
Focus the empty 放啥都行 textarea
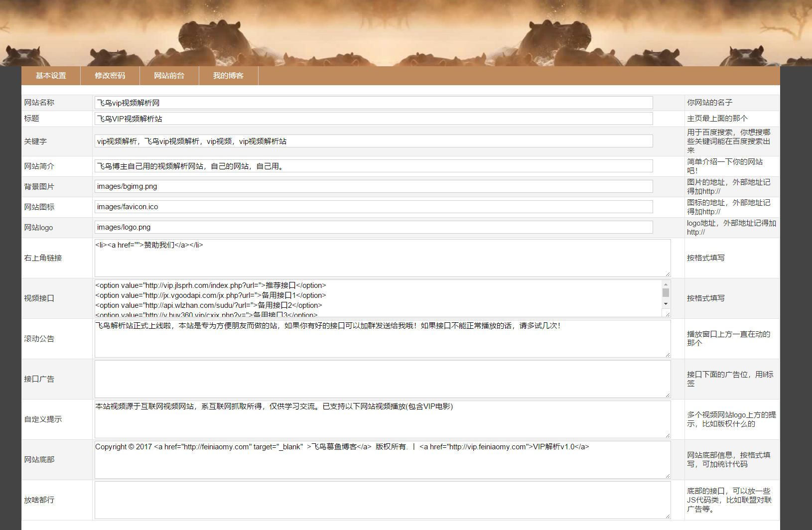coord(382,500)
